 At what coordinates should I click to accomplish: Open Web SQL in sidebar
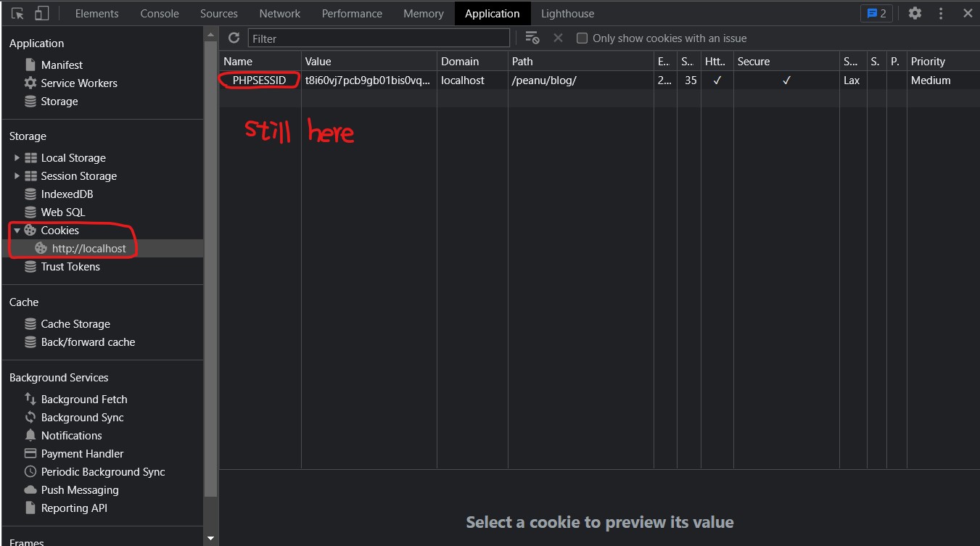click(x=63, y=212)
